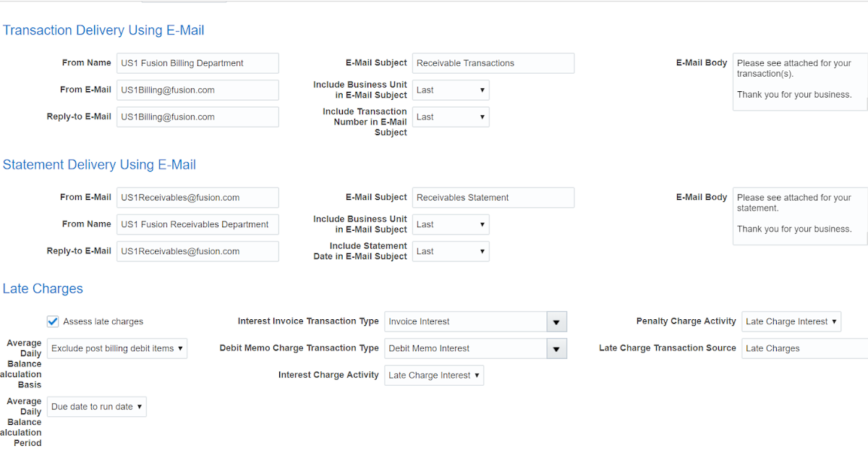Open the Include Statement Date dropdown
This screenshot has width=868, height=456.
pos(451,250)
